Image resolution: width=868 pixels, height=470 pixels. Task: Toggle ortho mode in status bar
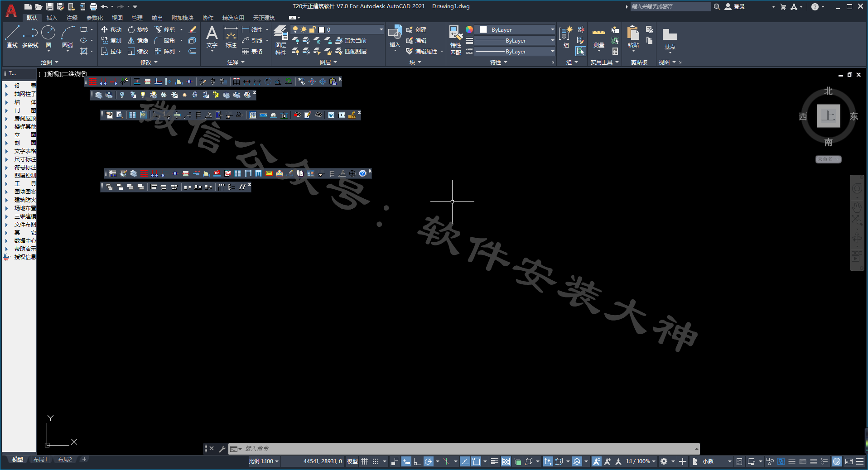pos(417,461)
